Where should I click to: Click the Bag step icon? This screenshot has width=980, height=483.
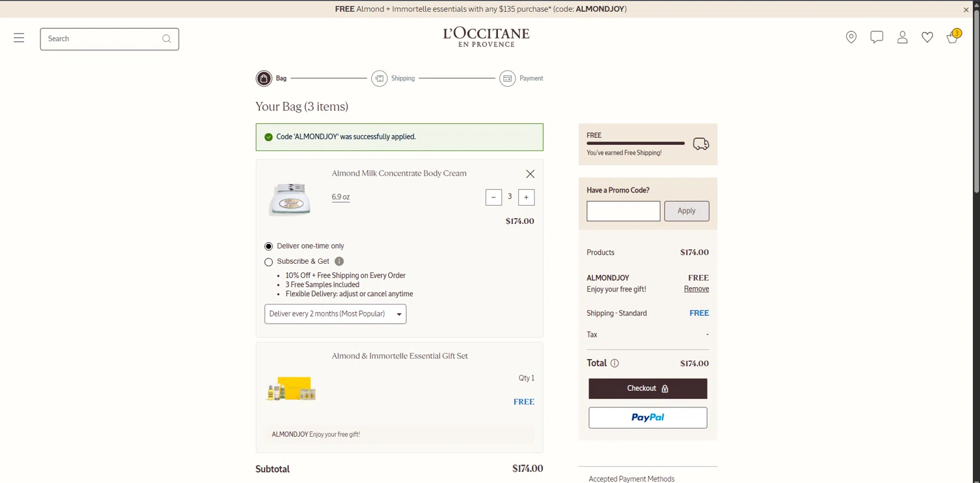pos(264,78)
